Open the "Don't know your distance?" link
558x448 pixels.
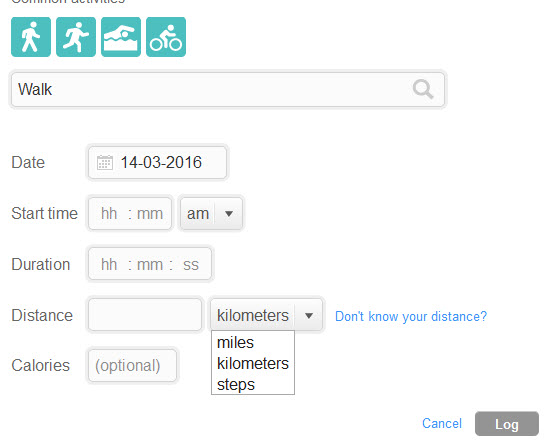[411, 316]
